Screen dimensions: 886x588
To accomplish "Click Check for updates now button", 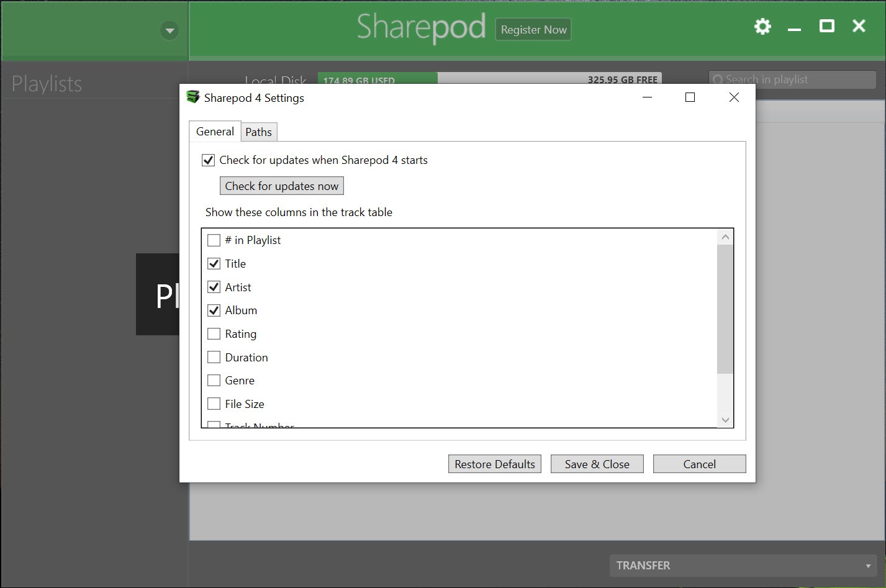I will pos(281,186).
